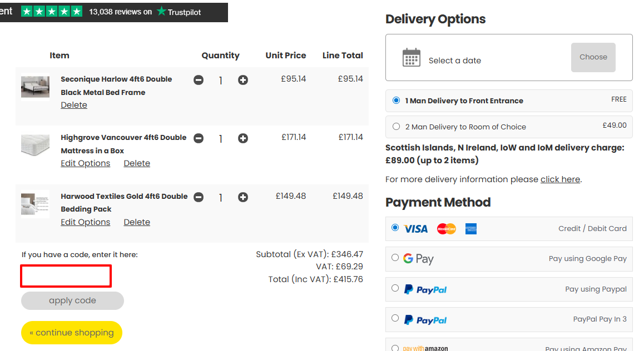Delete the Highgrove Vancouver mattress

click(137, 163)
